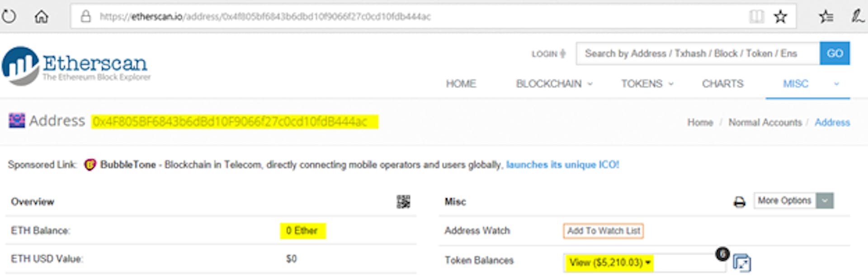Image resolution: width=868 pixels, height=277 pixels.
Task: Expand token balances fullscreen icon
Action: 742,263
